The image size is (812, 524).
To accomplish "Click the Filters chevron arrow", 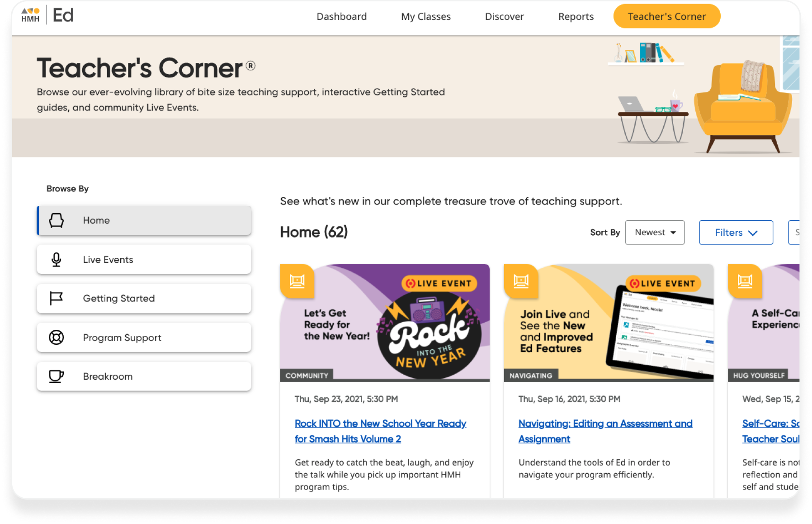I will point(753,233).
